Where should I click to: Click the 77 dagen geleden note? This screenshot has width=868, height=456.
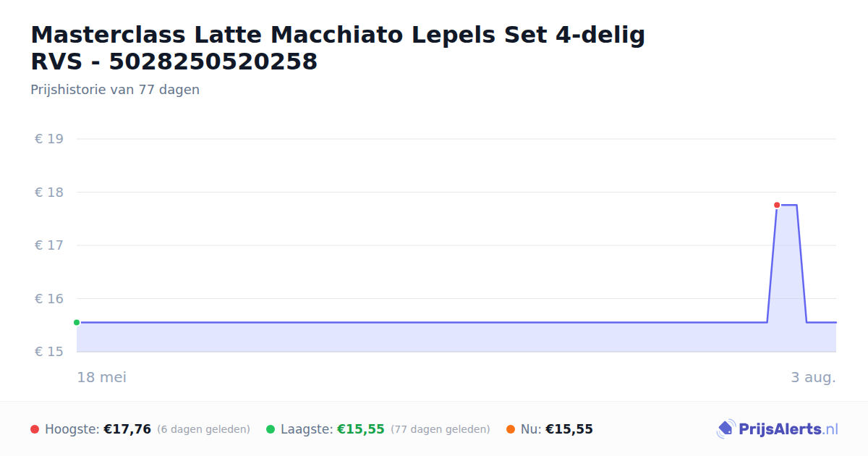click(x=441, y=430)
